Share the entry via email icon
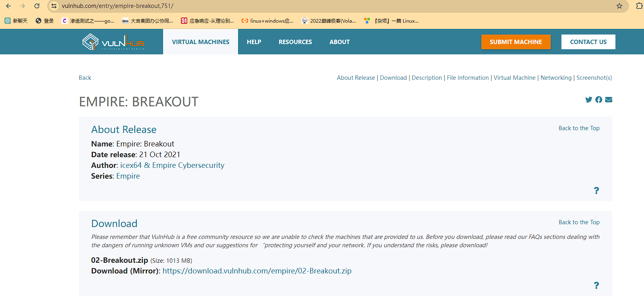 [609, 100]
